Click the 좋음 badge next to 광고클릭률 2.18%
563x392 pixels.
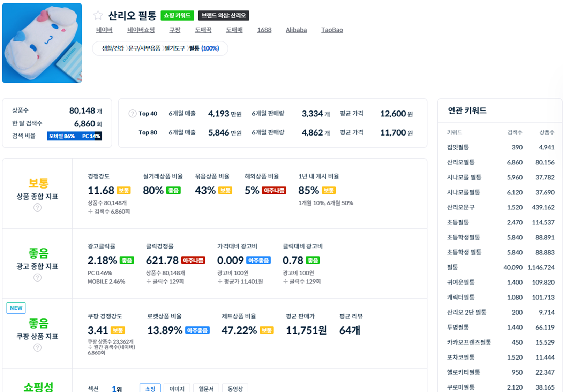click(x=127, y=260)
